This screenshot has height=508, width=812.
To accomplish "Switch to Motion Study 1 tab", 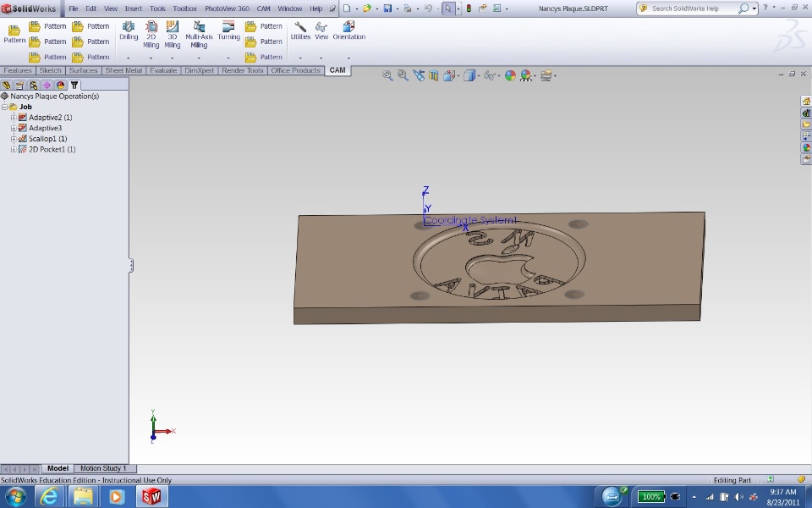I will coord(103,468).
